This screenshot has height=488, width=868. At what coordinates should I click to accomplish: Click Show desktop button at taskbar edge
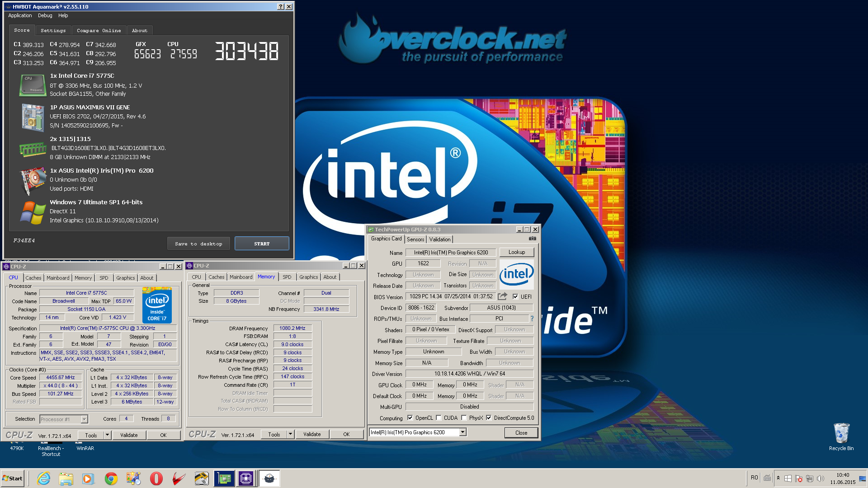[863, 479]
